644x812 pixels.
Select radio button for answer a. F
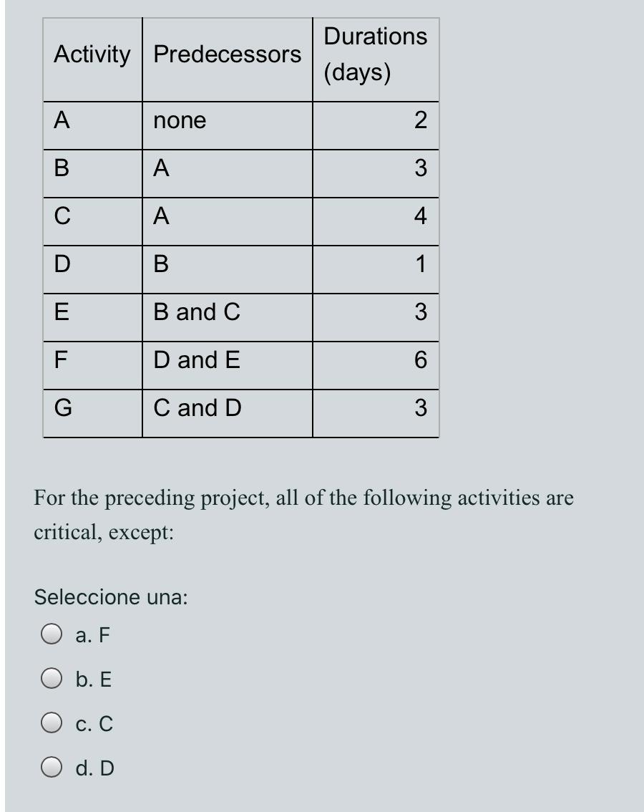tap(52, 633)
